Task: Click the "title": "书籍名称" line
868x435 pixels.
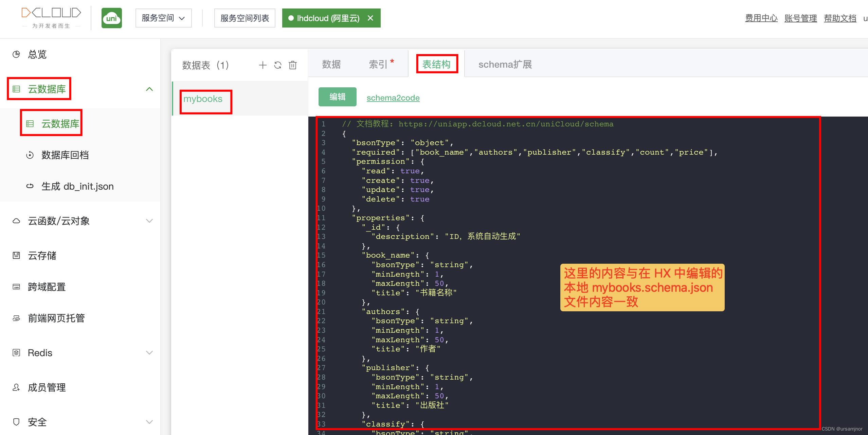Action: 414,293
